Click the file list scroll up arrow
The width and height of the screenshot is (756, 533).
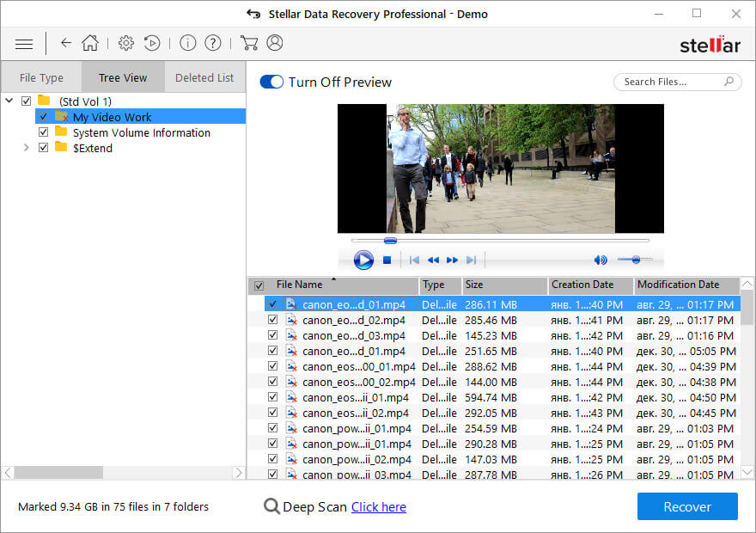[747, 284]
